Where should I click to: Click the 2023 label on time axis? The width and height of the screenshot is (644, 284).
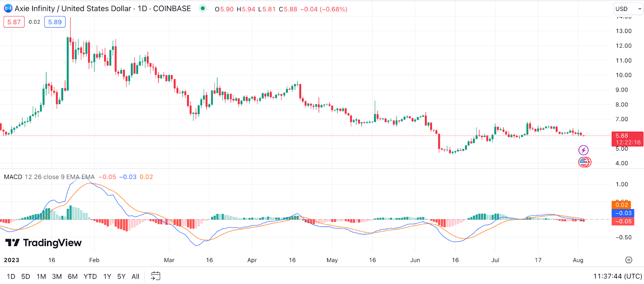tap(12, 260)
